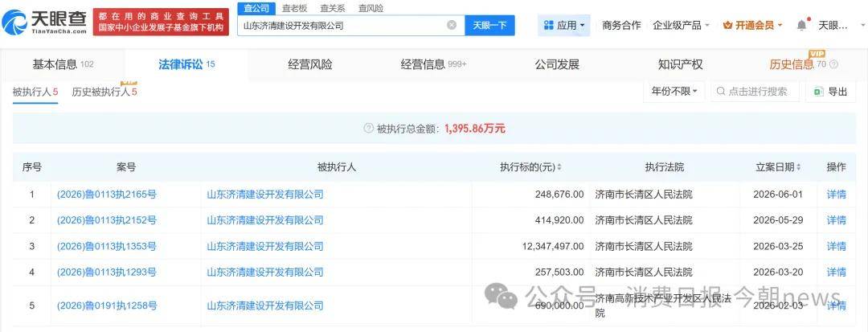Open the 年份不限 year filter dropdown
Viewport: 868px width, 332px height.
(674, 92)
